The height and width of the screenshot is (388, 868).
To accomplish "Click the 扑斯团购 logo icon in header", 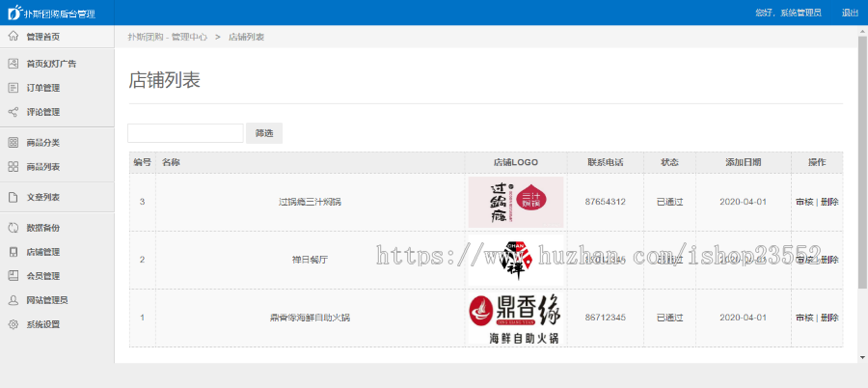I will 14,13.
